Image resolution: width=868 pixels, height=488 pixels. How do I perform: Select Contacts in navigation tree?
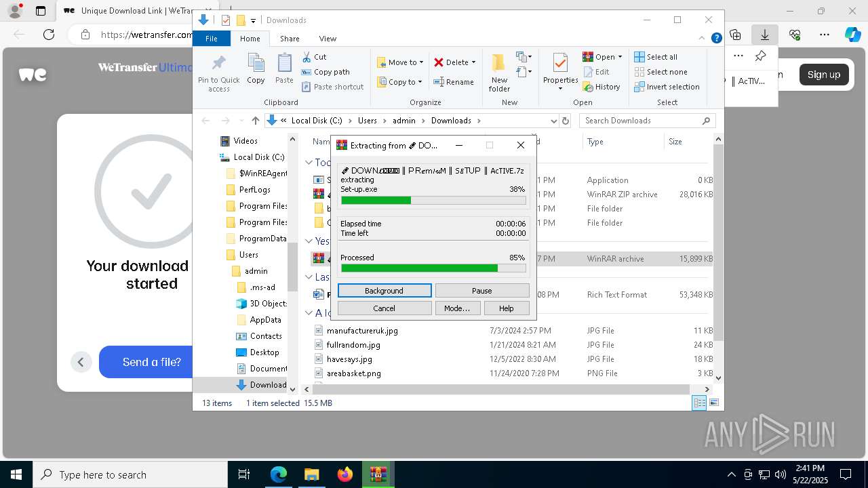259,336
